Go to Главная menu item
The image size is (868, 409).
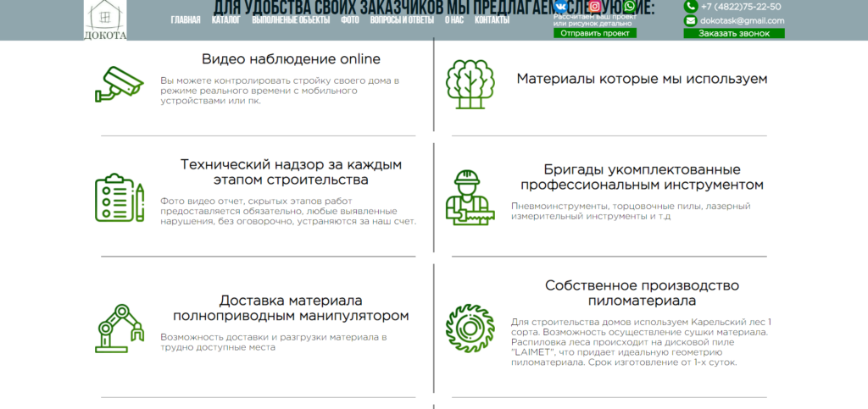[186, 19]
